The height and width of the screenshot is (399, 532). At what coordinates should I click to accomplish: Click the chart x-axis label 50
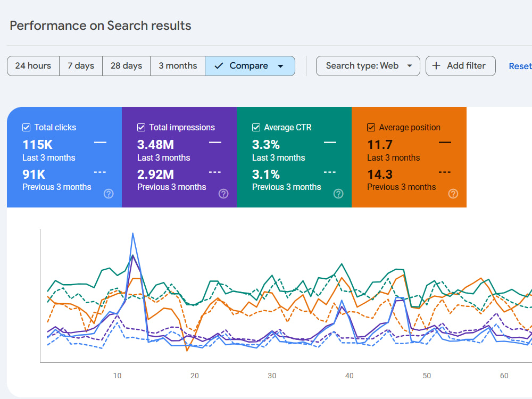point(427,376)
